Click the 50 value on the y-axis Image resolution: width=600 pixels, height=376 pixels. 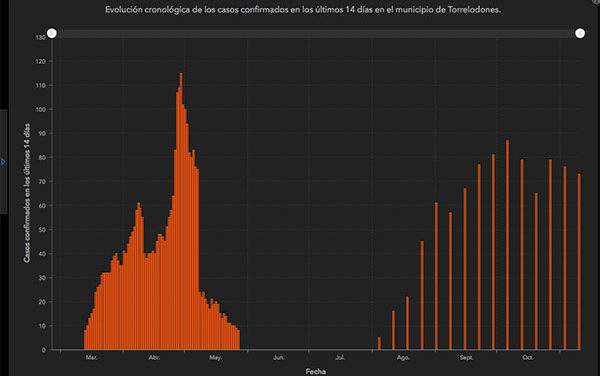(42, 230)
